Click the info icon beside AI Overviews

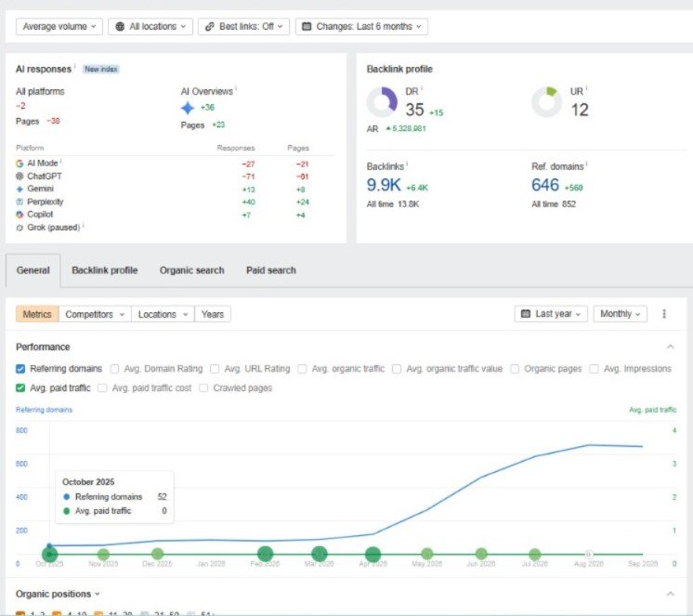coord(236,88)
